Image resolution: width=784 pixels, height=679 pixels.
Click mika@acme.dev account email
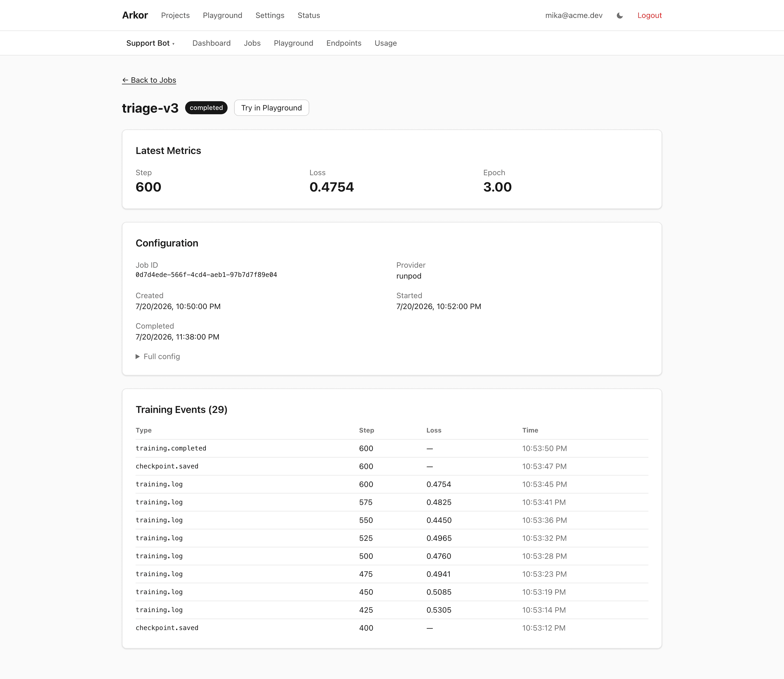click(574, 16)
